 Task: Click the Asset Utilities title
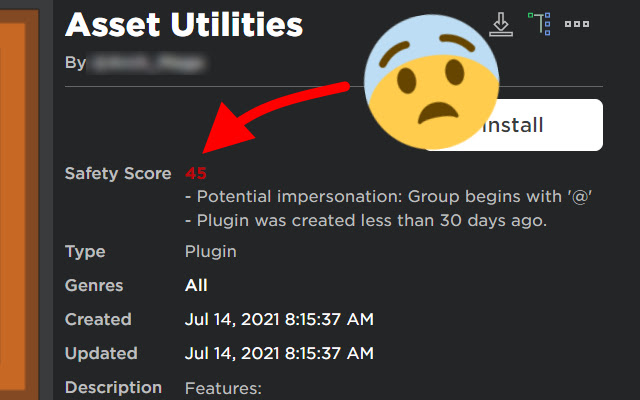click(184, 23)
